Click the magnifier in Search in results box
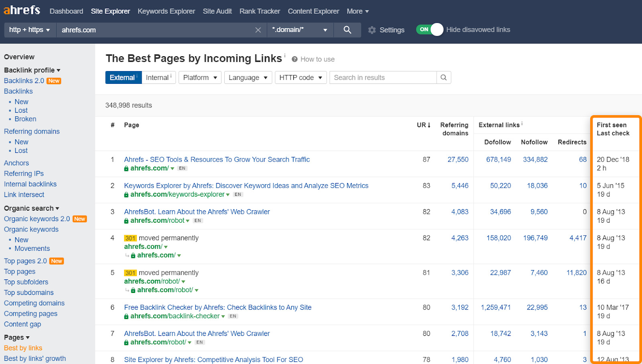Viewport: 642px width, 364px height. pyautogui.click(x=443, y=77)
